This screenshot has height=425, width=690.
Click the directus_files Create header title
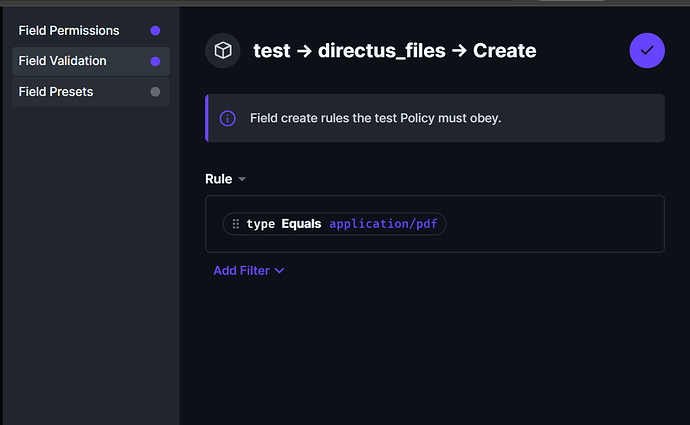point(394,51)
